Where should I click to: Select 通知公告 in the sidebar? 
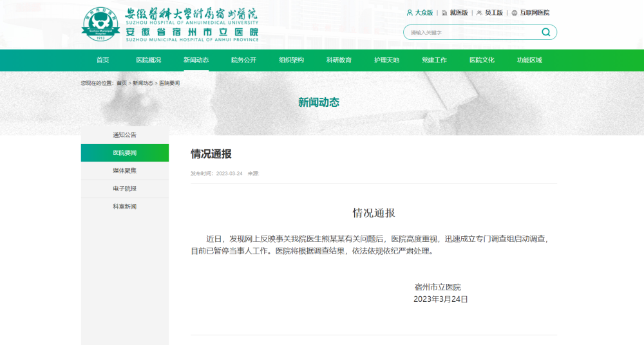pos(125,135)
